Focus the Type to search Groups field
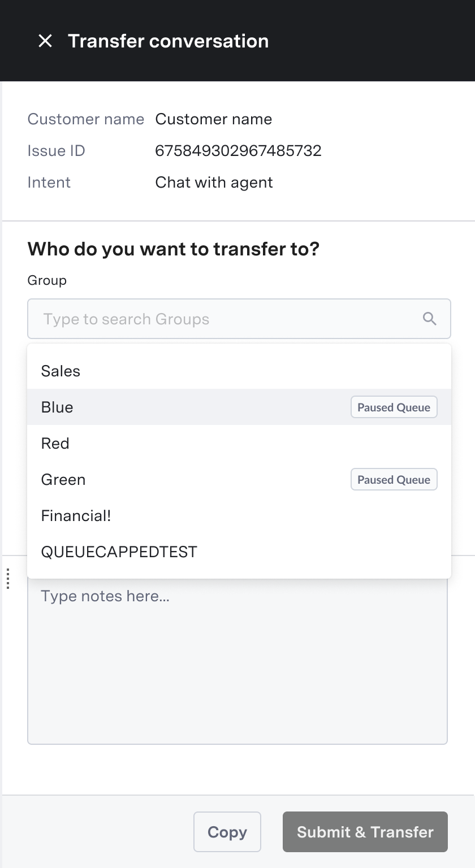Image resolution: width=475 pixels, height=868 pixels. point(239,319)
